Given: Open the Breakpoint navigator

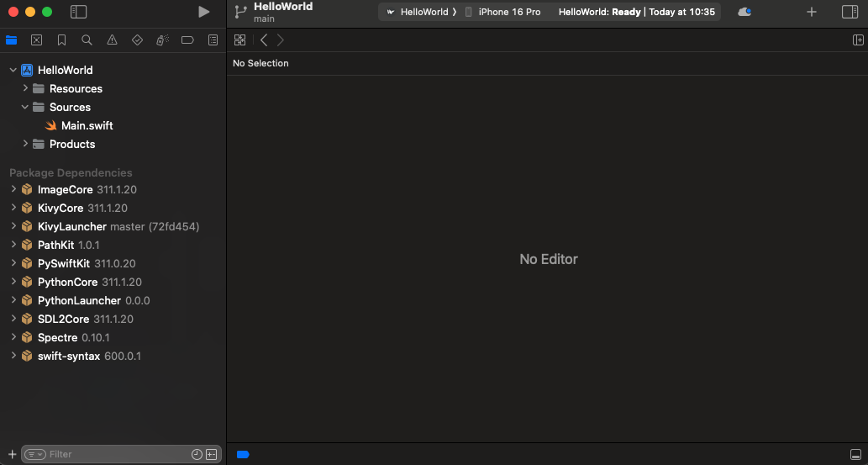Looking at the screenshot, I should 187,40.
